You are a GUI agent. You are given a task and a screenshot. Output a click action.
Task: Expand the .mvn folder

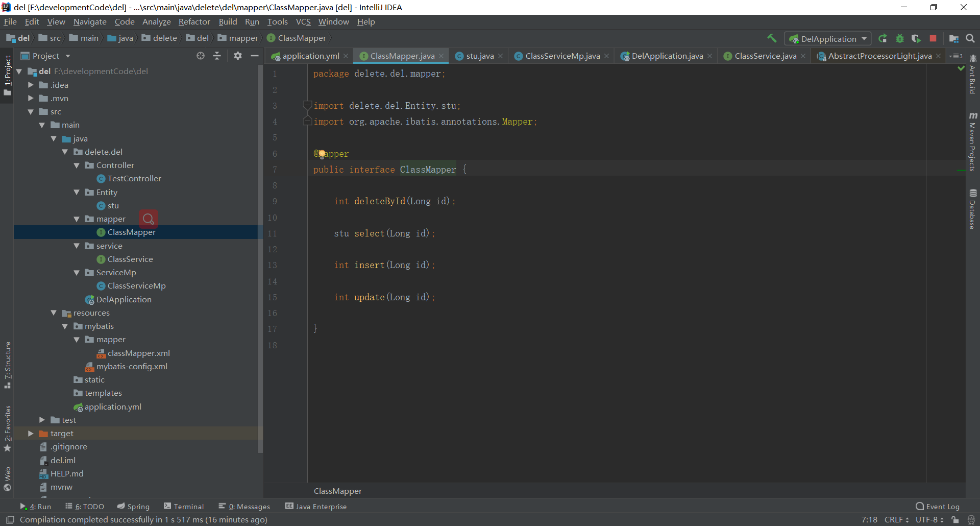(31, 98)
